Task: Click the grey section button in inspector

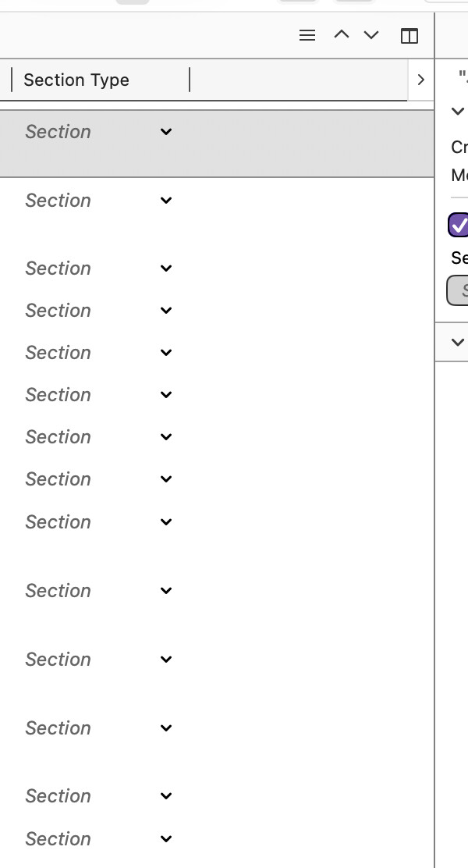Action: tap(459, 290)
